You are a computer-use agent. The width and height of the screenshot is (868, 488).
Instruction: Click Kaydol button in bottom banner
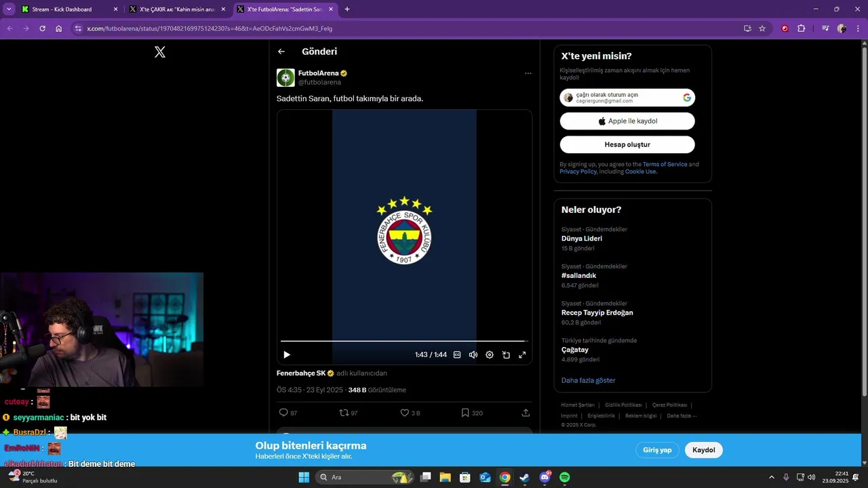click(x=704, y=450)
